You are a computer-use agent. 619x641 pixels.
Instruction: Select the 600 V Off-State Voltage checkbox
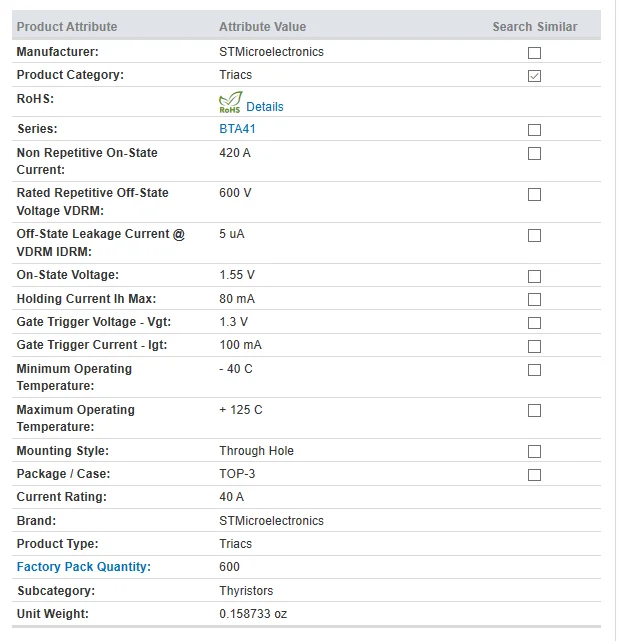534,194
